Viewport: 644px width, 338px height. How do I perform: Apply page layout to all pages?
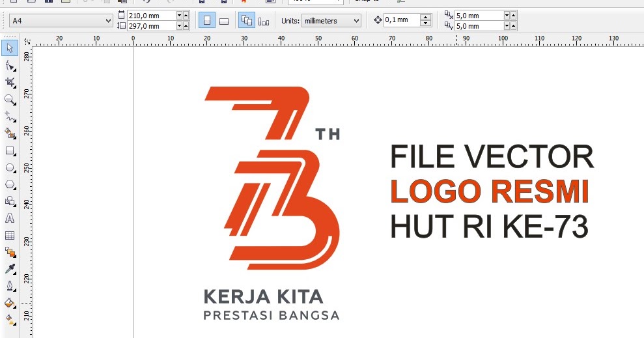coord(246,21)
